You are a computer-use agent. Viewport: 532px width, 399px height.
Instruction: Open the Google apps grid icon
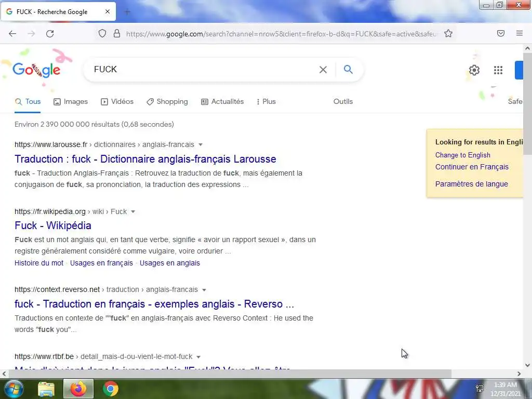[x=498, y=70]
